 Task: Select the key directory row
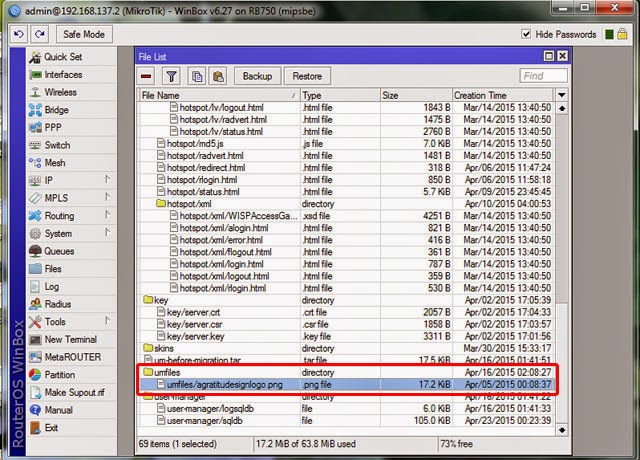[346, 300]
